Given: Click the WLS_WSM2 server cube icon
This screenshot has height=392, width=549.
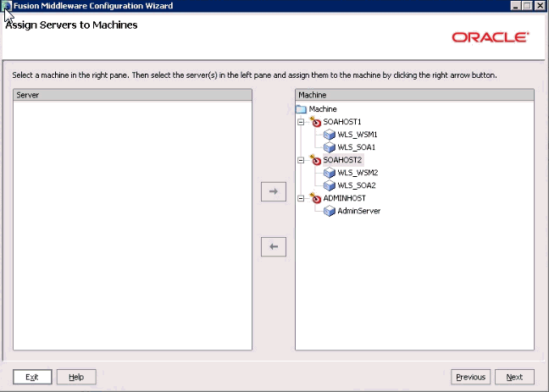Looking at the screenshot, I should pyautogui.click(x=329, y=173).
